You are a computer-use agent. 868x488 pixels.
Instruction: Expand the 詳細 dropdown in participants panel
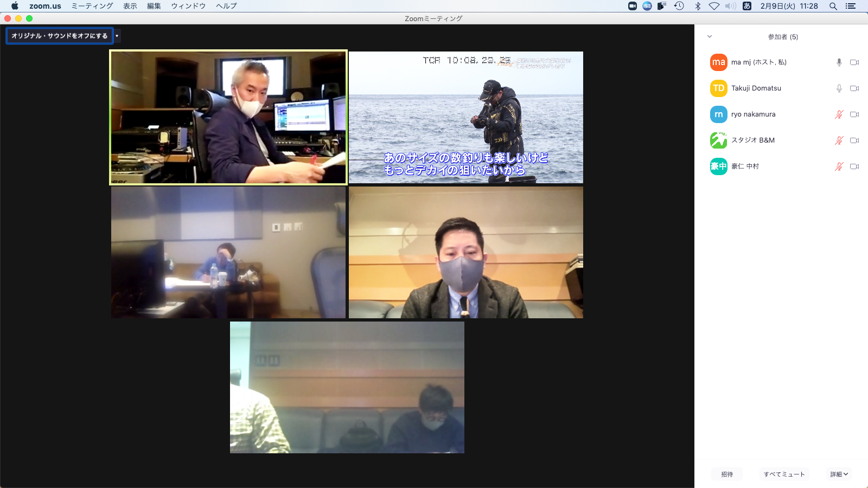click(839, 474)
